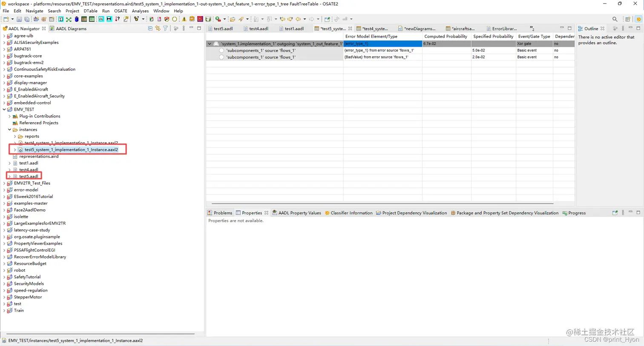The image size is (644, 346).
Task: Open the DTable menu
Action: point(90,11)
